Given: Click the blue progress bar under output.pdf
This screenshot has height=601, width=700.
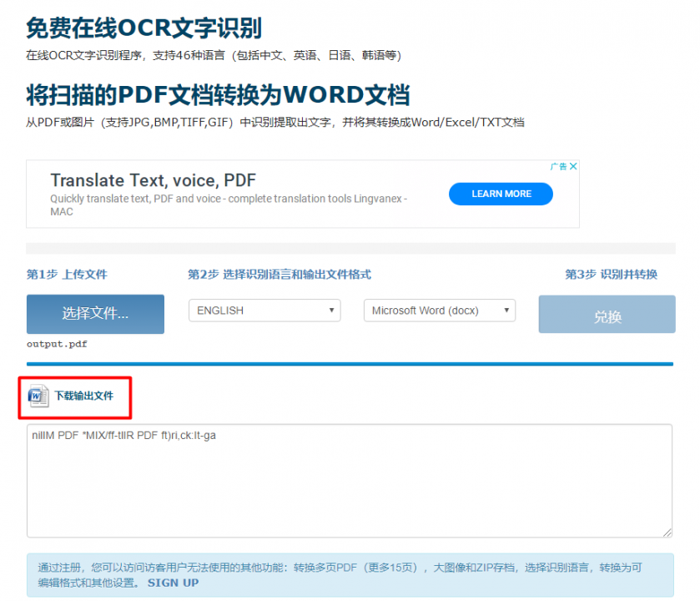Looking at the screenshot, I should [350, 364].
